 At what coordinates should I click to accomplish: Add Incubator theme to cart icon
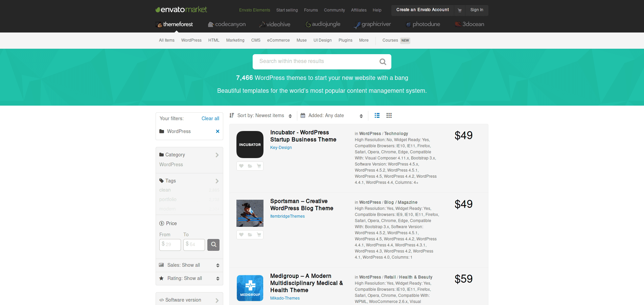pos(259,166)
